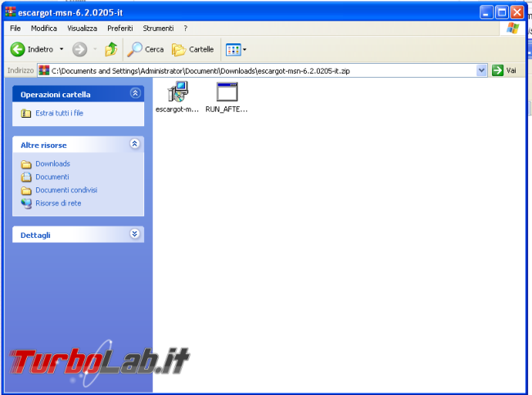532x395 pixels.
Task: Collapse the Altre risorse panel
Action: [135, 144]
